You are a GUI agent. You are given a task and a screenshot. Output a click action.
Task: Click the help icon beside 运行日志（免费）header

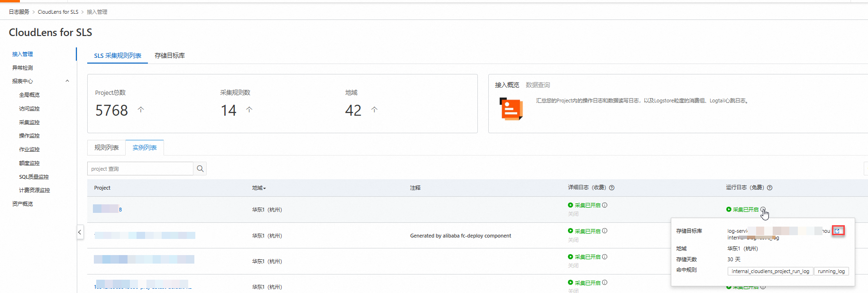[769, 188]
